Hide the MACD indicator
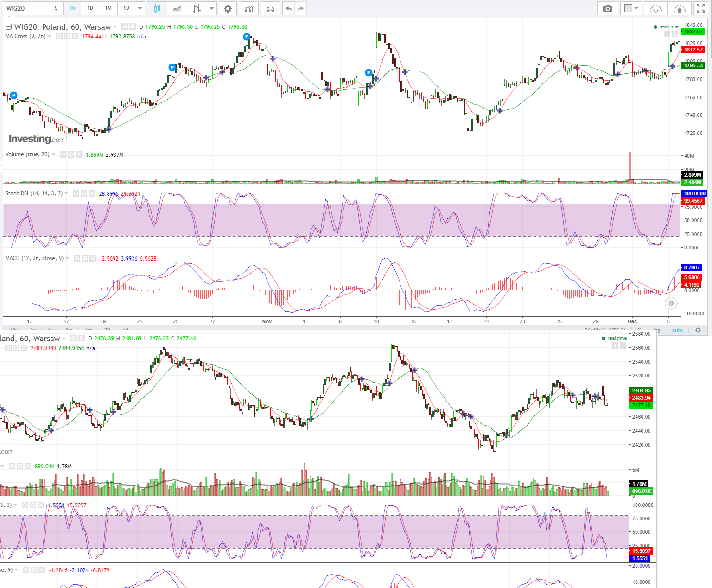Screen dimensions: 712x588 click(77, 258)
